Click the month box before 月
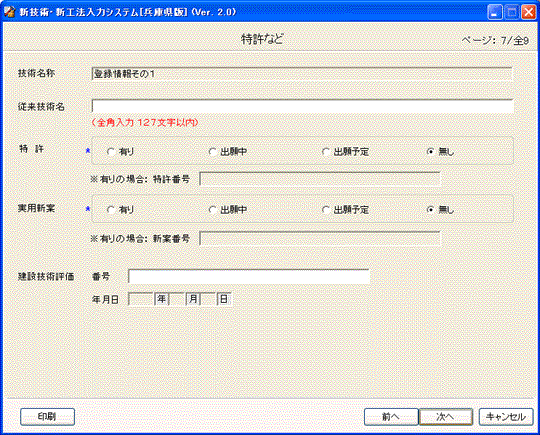Image resolution: width=540 pixels, height=435 pixels. [177, 299]
